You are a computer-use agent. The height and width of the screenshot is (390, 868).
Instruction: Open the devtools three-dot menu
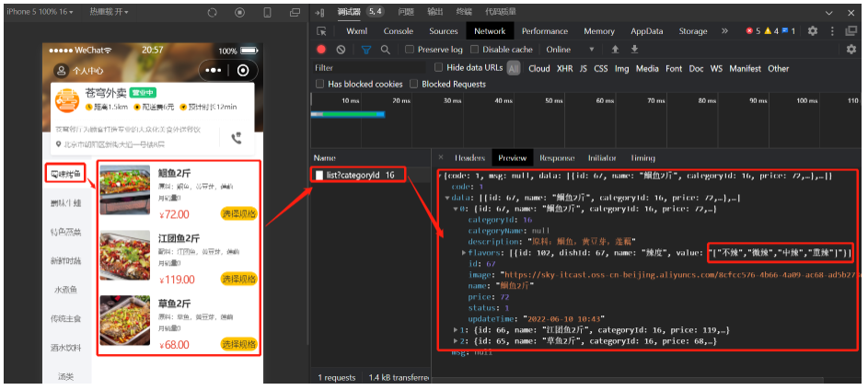click(x=833, y=31)
